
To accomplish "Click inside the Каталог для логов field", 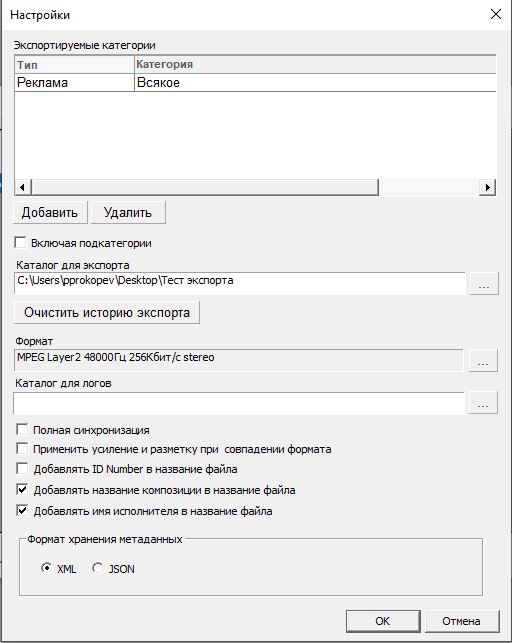I will click(x=239, y=403).
